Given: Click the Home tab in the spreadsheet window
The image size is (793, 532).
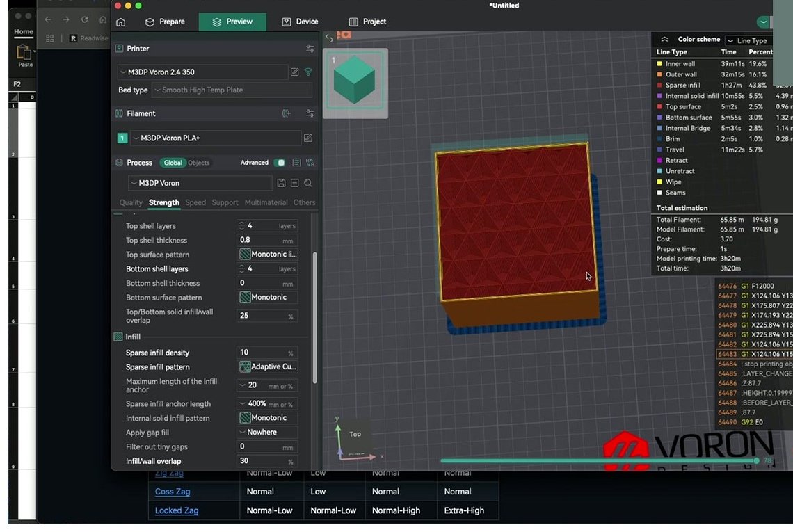Looking at the screenshot, I should click(x=23, y=31).
